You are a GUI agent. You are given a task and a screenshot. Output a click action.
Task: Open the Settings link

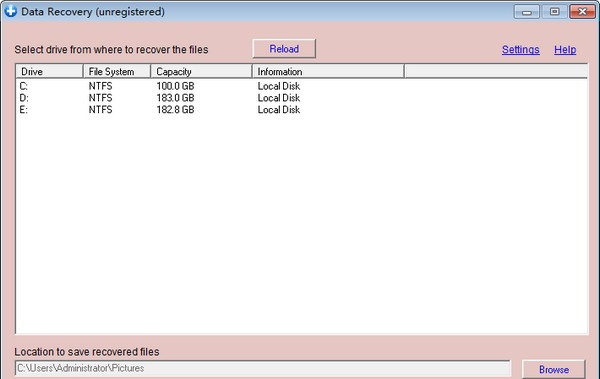tap(520, 49)
